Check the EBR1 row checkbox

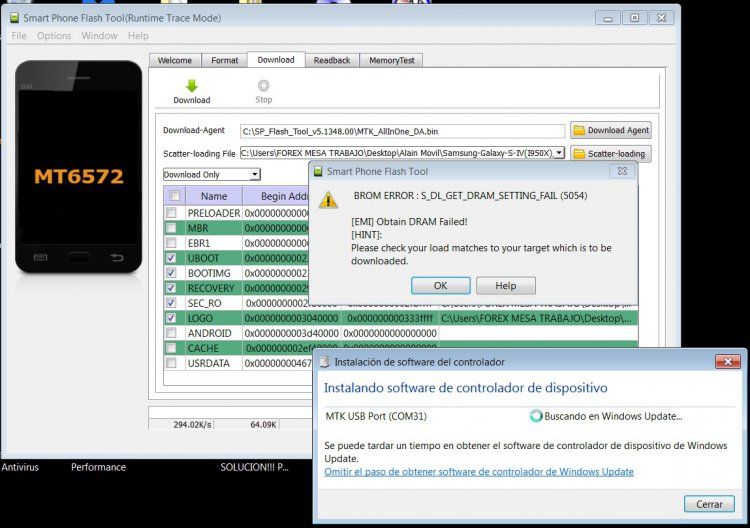pos(171,243)
